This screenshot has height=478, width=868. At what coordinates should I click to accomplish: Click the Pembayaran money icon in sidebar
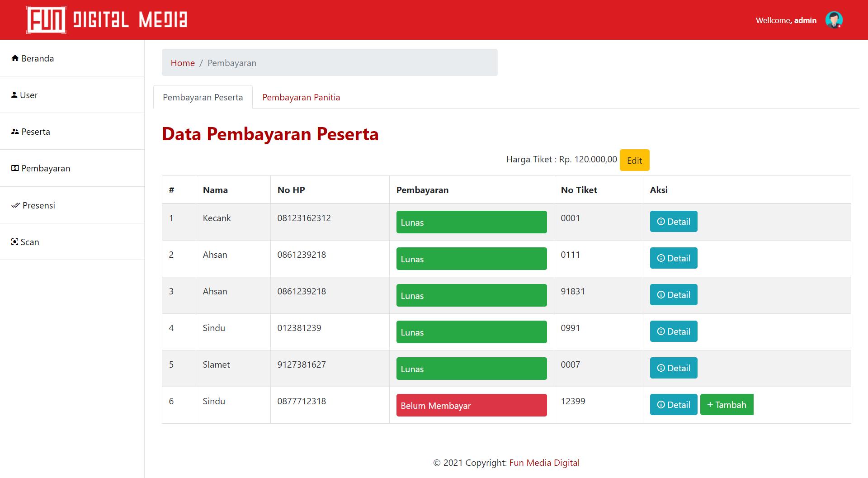(x=15, y=168)
